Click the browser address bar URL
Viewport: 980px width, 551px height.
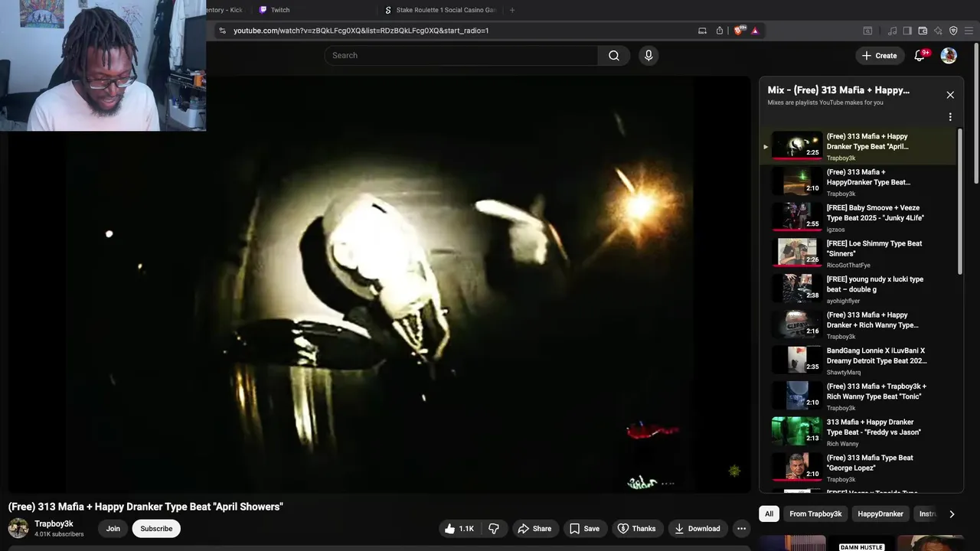(x=361, y=31)
